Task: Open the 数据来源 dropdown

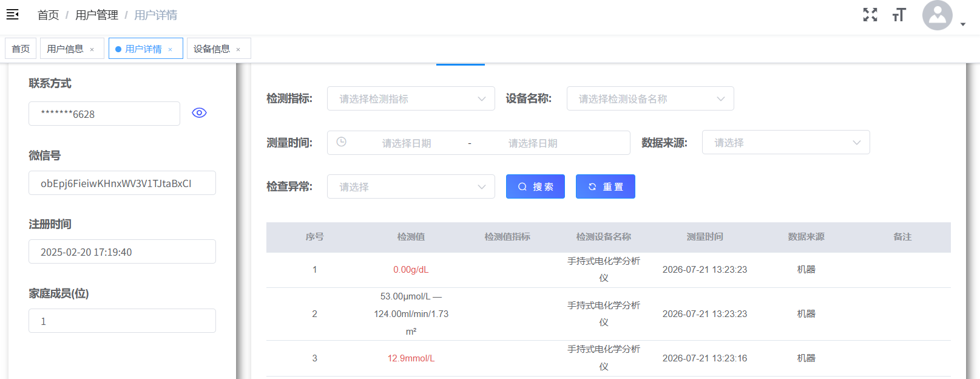Action: [x=786, y=142]
